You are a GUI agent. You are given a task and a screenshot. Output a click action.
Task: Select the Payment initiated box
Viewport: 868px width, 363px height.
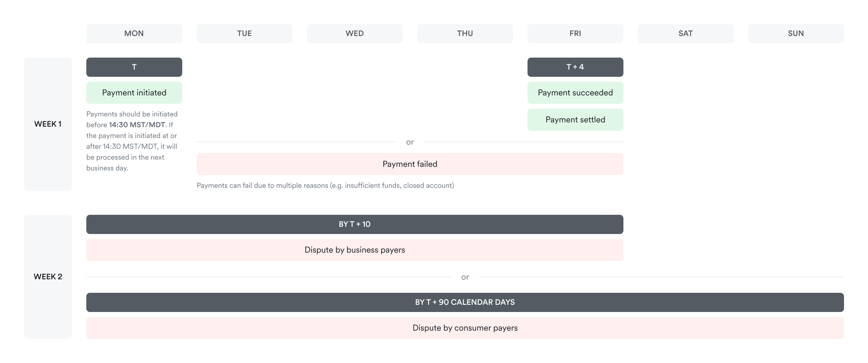(x=134, y=93)
